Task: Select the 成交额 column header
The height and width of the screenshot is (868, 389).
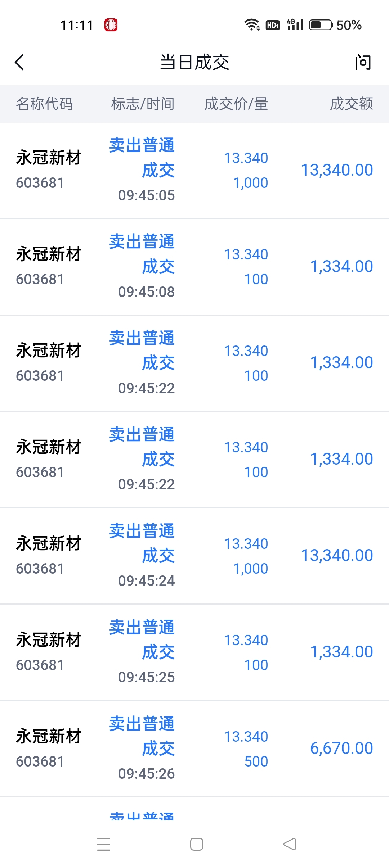Action: (x=352, y=104)
